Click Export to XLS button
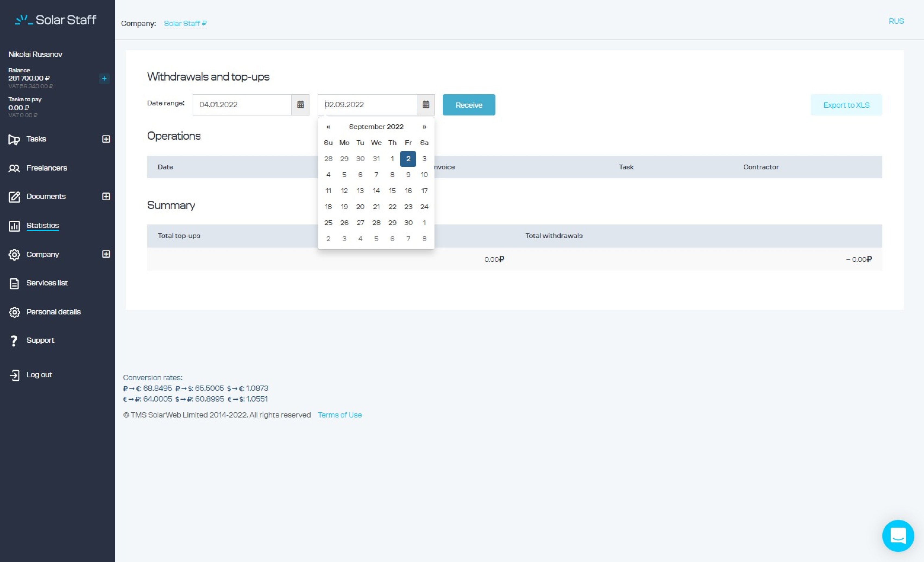 coord(846,105)
